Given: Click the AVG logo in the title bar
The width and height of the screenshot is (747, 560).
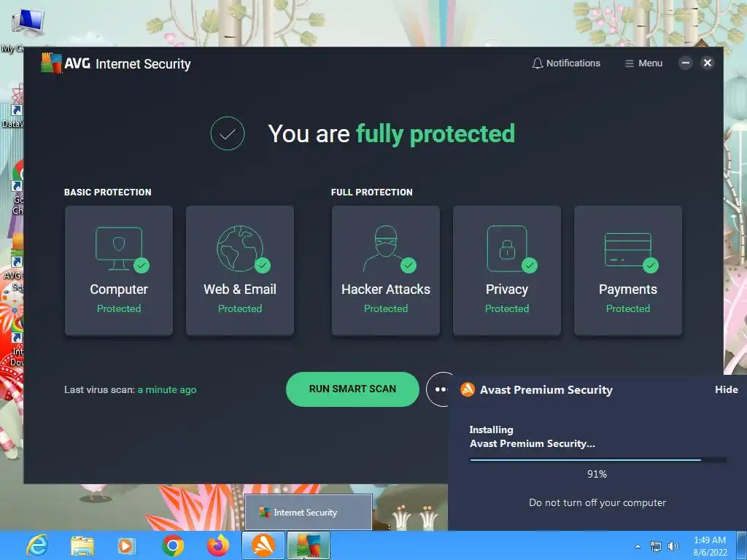Looking at the screenshot, I should coord(52,63).
